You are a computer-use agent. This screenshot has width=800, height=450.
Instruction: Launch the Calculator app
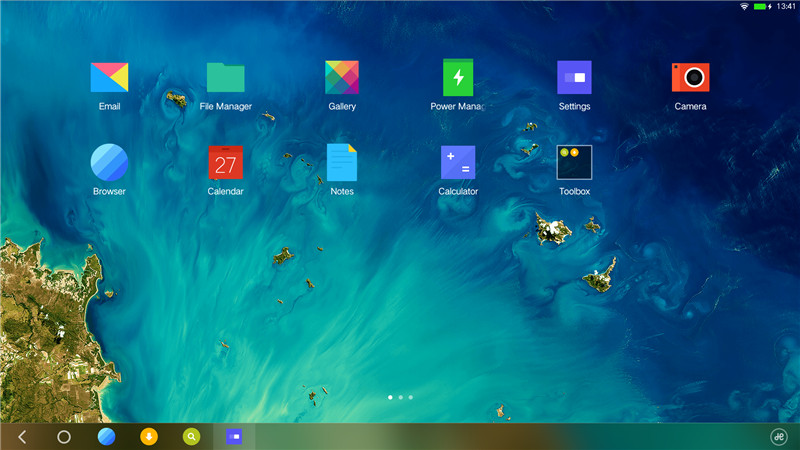458,162
